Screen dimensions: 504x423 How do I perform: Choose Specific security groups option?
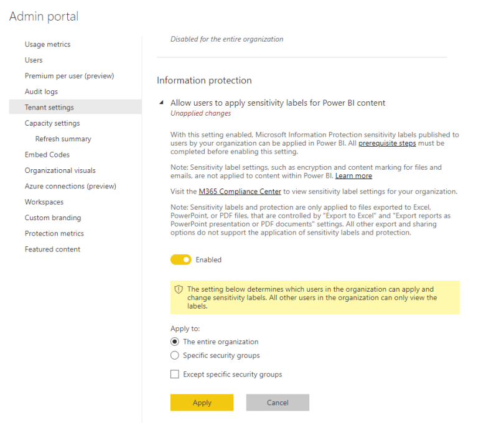point(176,355)
